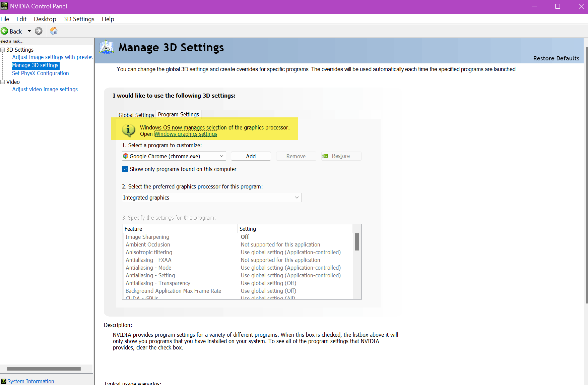Open the Back history dropdown arrow
The image size is (588, 385).
tap(29, 31)
